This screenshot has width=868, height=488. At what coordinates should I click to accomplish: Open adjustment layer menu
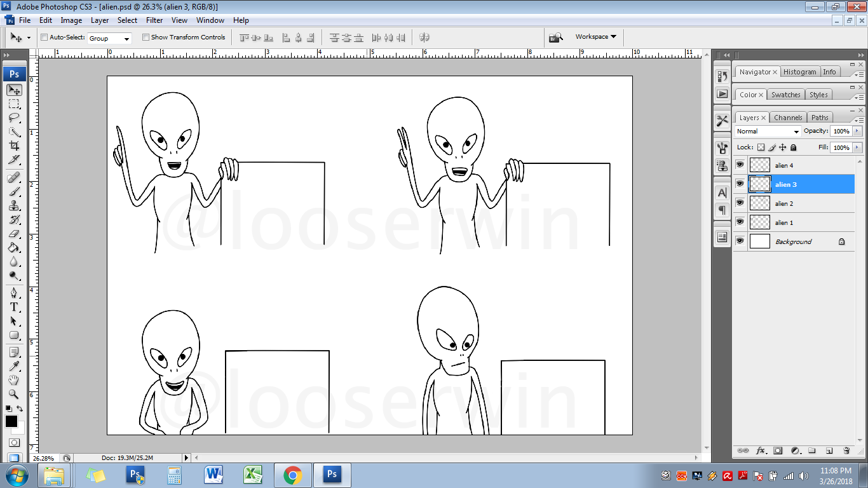coord(795,451)
